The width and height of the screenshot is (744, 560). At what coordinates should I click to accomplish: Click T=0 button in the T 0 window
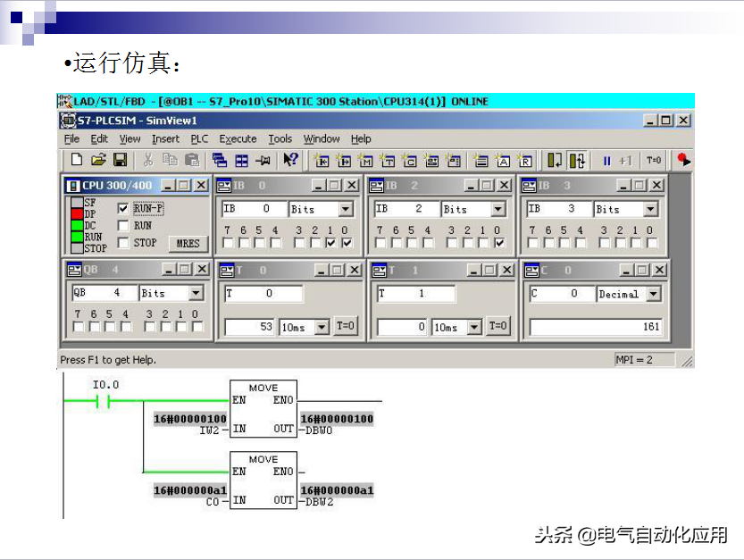(346, 326)
